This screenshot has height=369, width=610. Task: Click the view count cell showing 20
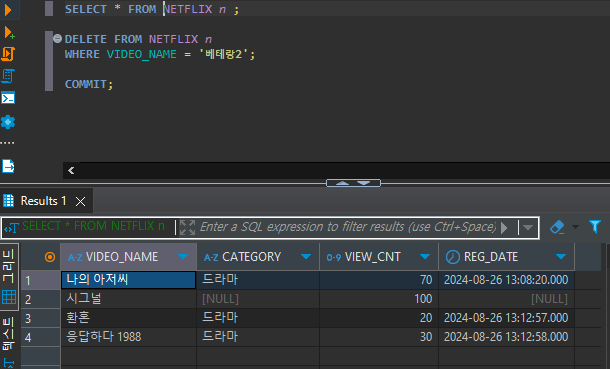point(379,318)
